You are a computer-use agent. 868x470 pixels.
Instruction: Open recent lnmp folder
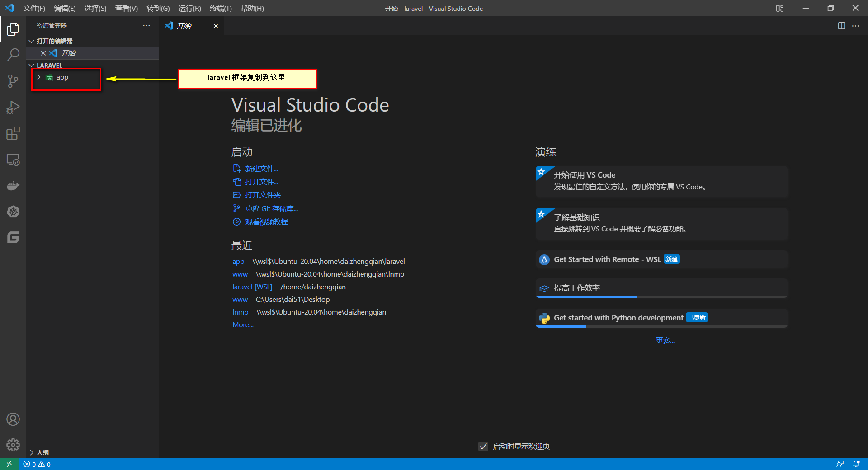(x=241, y=312)
